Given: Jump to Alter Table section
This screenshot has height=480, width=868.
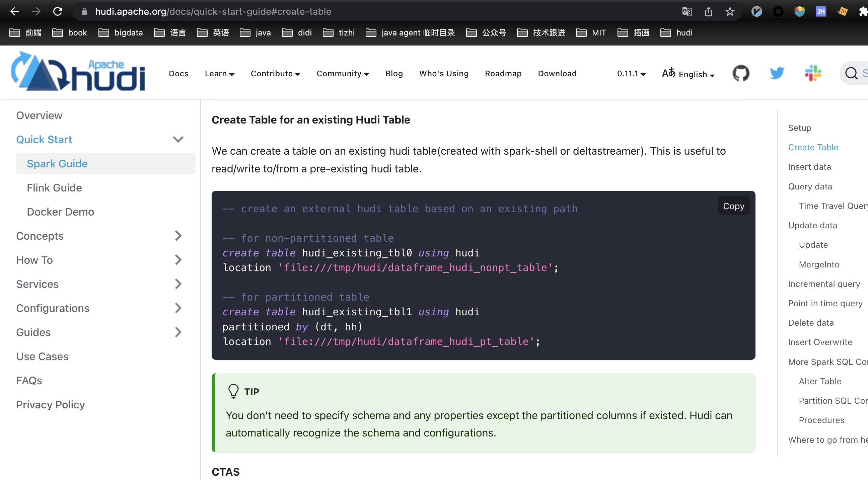Looking at the screenshot, I should pos(820,381).
